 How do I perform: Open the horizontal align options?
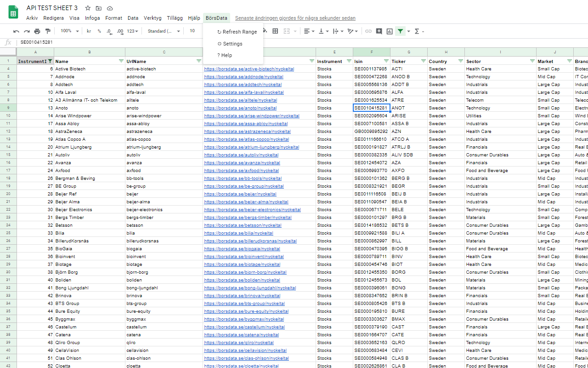309,31
